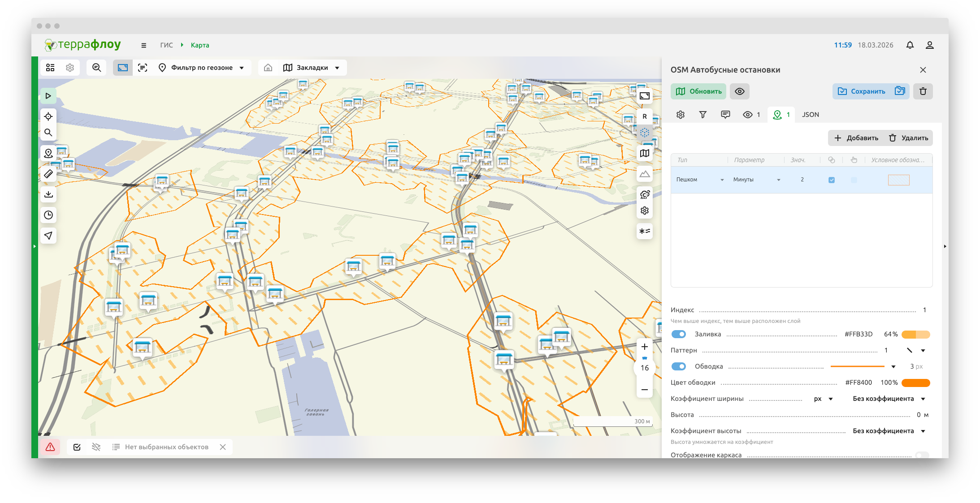Viewport: 980px width, 503px height.
Task: Open the history clock tool
Action: tap(48, 215)
